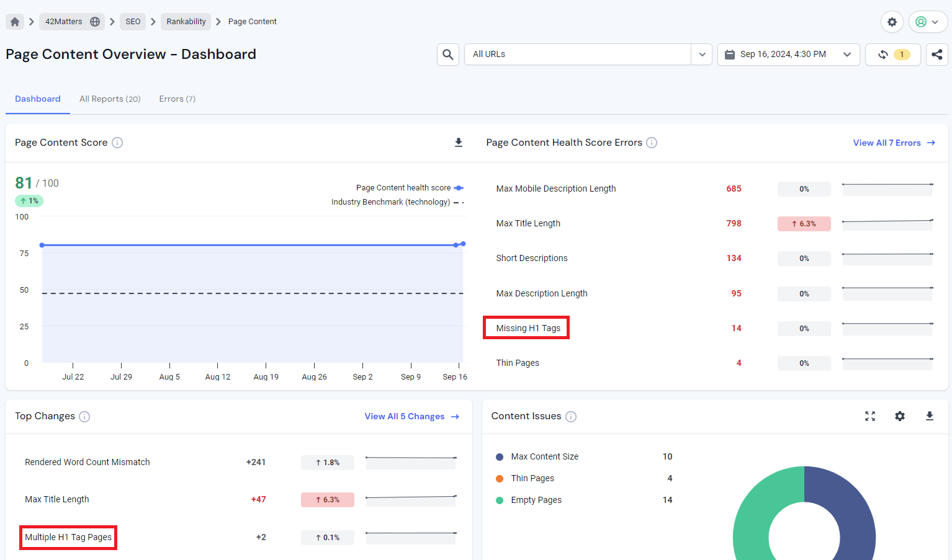Viewport: 952px width, 560px height.
Task: Toggle Max Content Size legend item
Action: pyautogui.click(x=537, y=457)
